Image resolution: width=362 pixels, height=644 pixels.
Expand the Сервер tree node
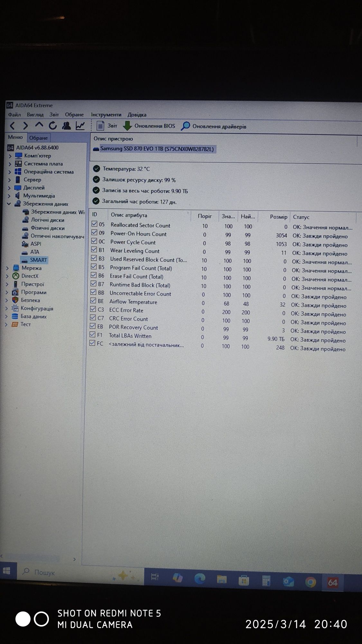[x=10, y=180]
